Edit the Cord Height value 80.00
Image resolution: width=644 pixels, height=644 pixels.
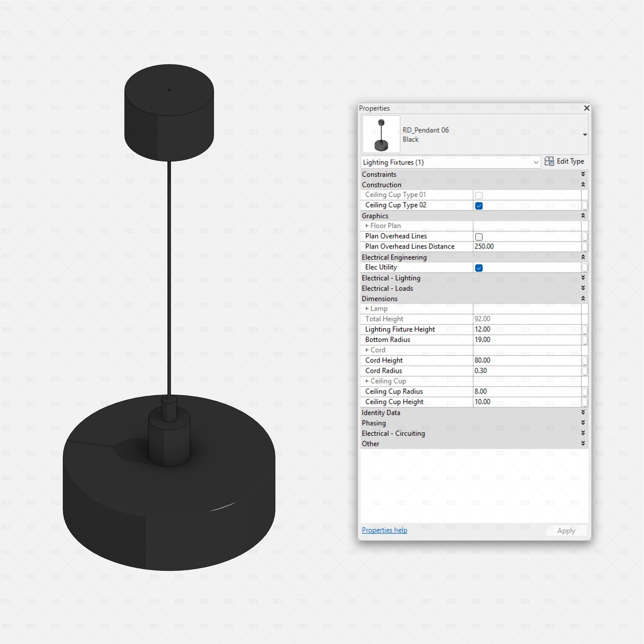[x=527, y=360]
